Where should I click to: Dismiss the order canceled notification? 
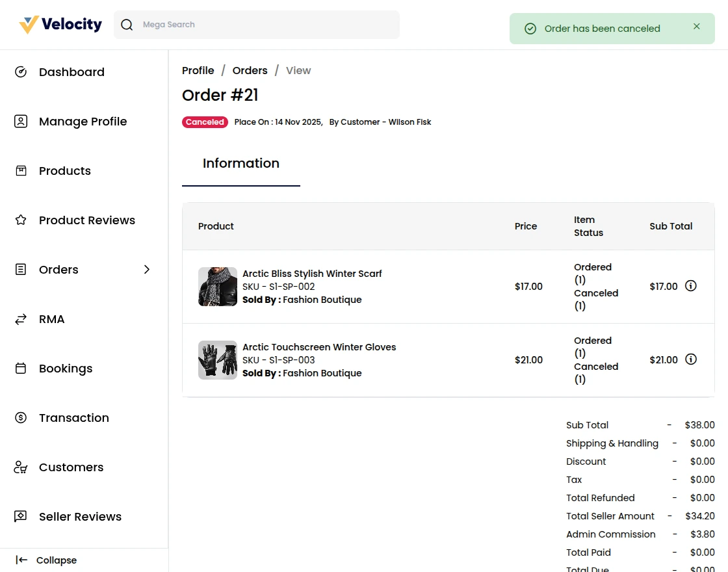pos(696,26)
